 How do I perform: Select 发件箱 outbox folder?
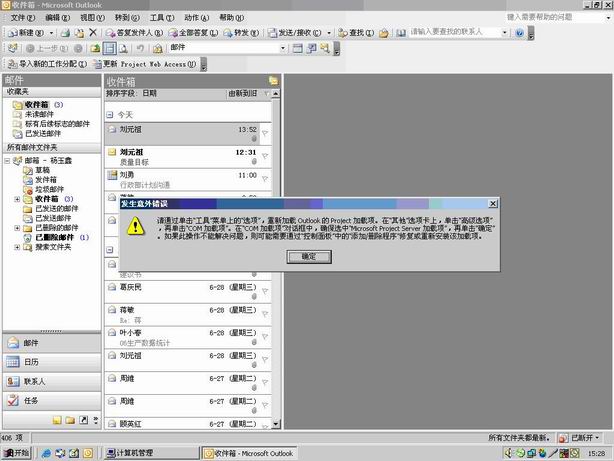point(46,180)
